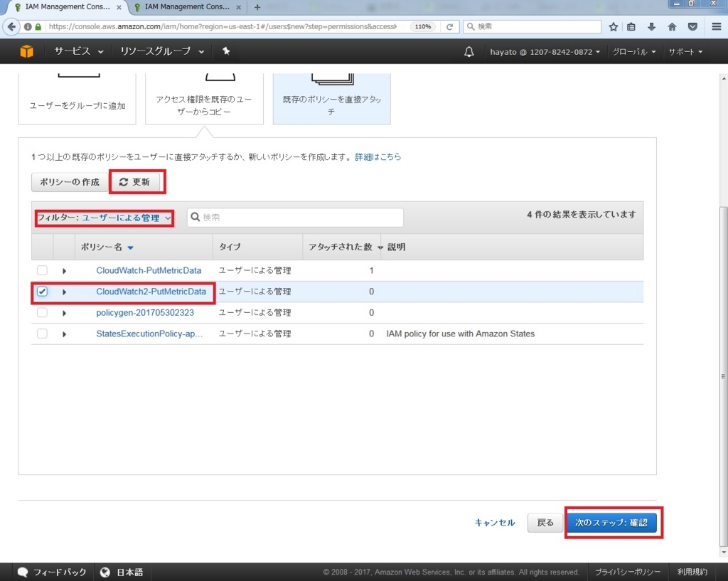
Task: Open the notifications bell
Action: pyautogui.click(x=469, y=51)
